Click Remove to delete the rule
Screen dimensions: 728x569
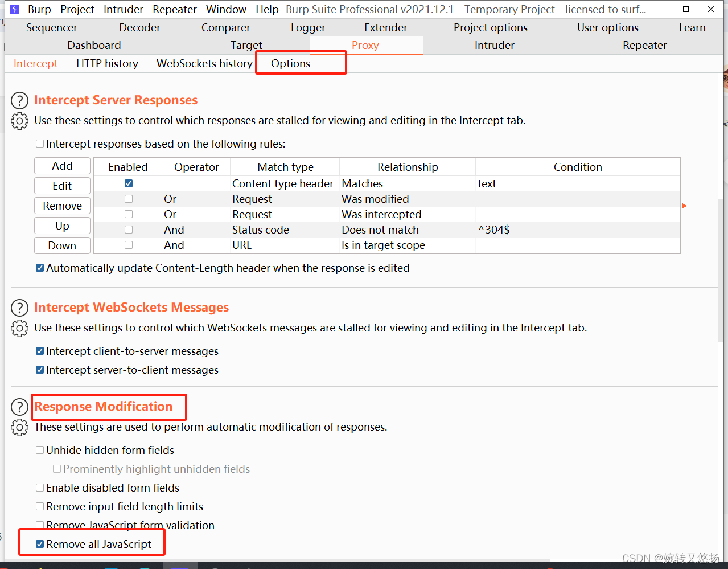tap(63, 206)
